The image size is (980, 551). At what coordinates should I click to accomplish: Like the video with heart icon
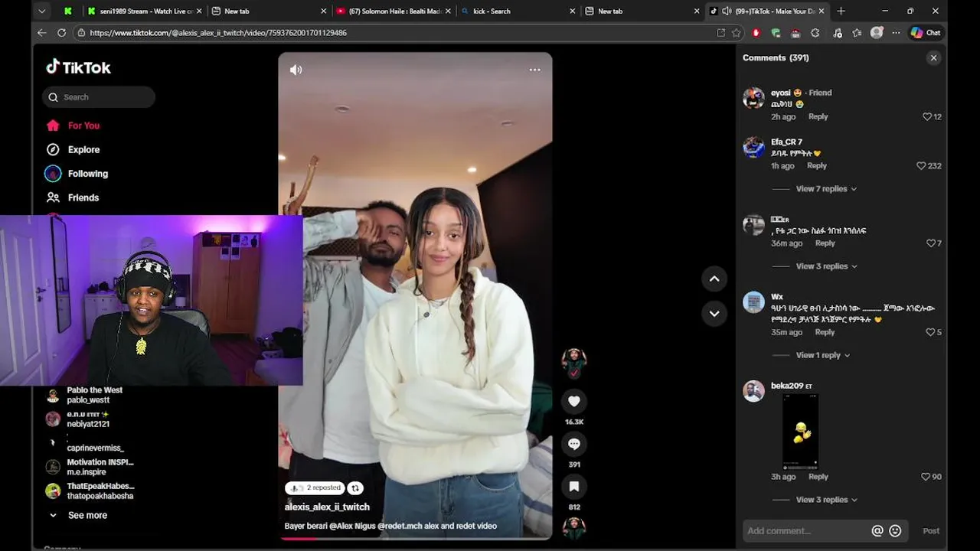(x=573, y=401)
